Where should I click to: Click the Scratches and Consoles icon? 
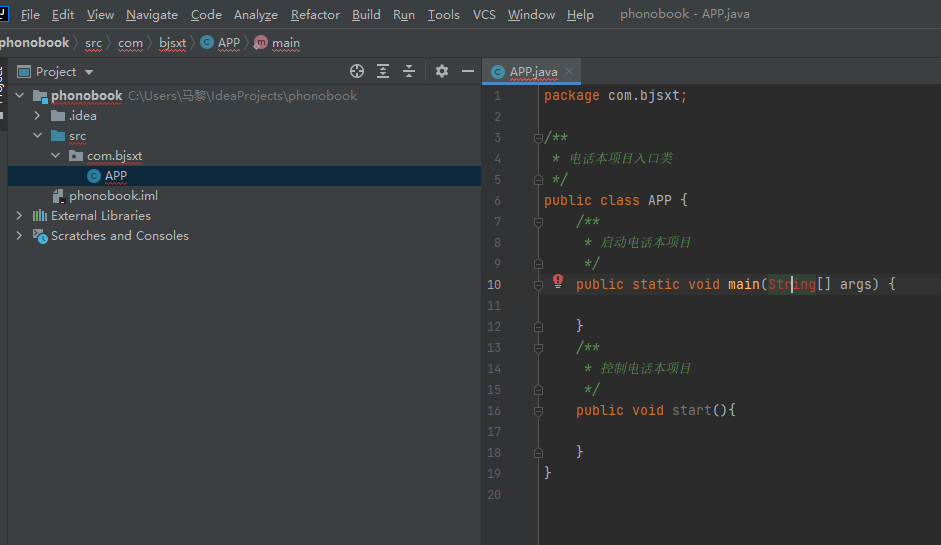40,236
